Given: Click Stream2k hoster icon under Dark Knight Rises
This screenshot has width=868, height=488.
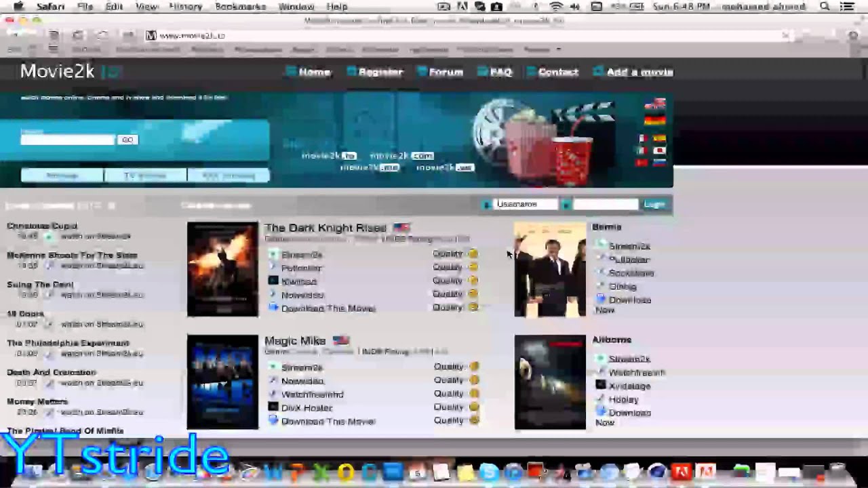Looking at the screenshot, I should 273,254.
